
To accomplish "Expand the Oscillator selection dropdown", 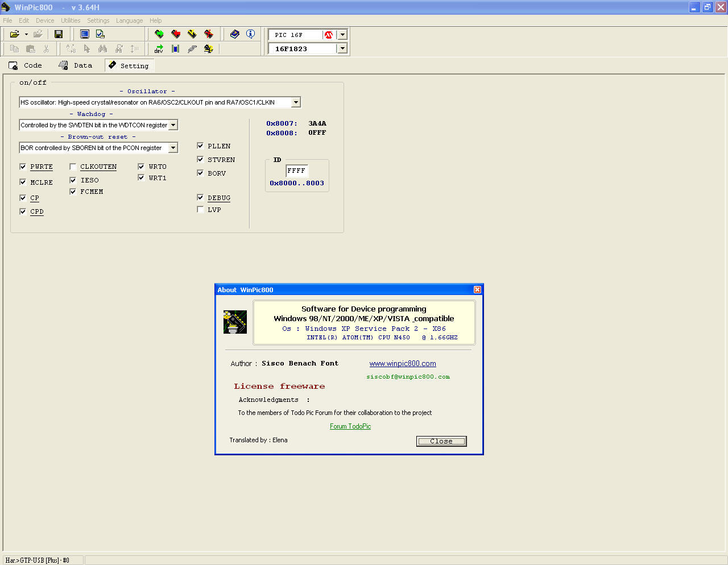I will [x=296, y=102].
